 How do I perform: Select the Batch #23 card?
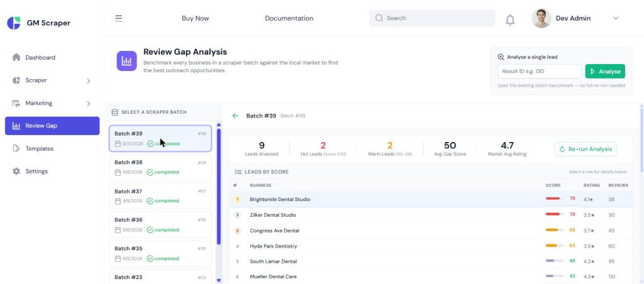(160, 276)
